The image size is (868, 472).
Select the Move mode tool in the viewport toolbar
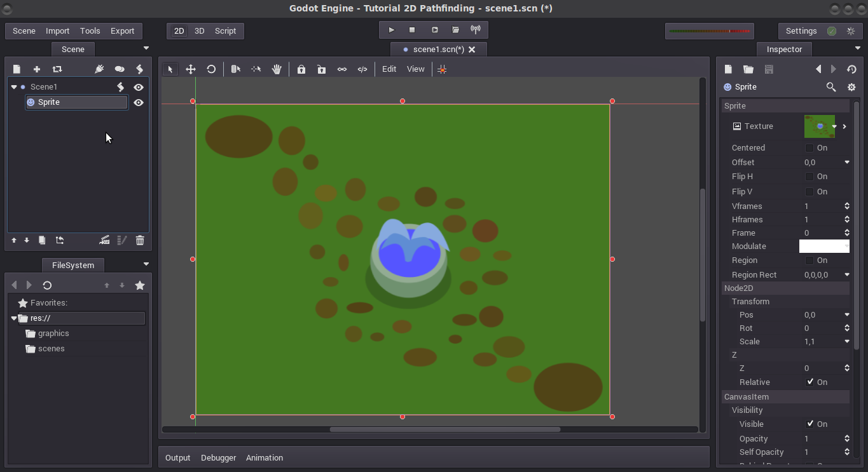190,69
